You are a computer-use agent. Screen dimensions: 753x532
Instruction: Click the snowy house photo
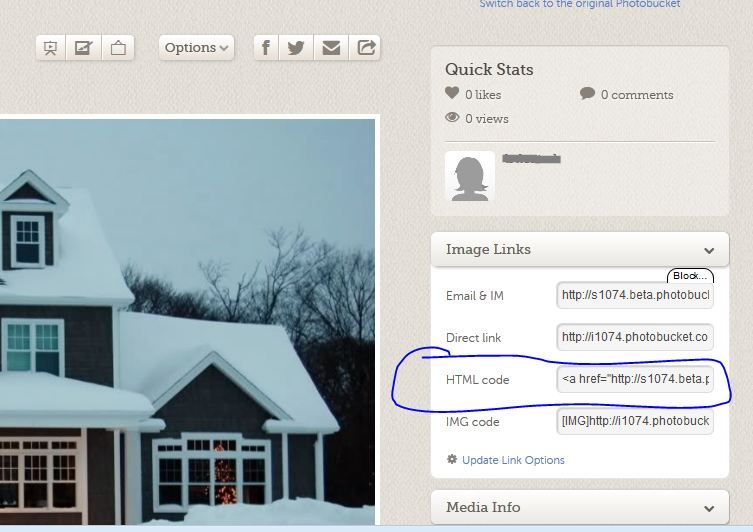[187, 322]
